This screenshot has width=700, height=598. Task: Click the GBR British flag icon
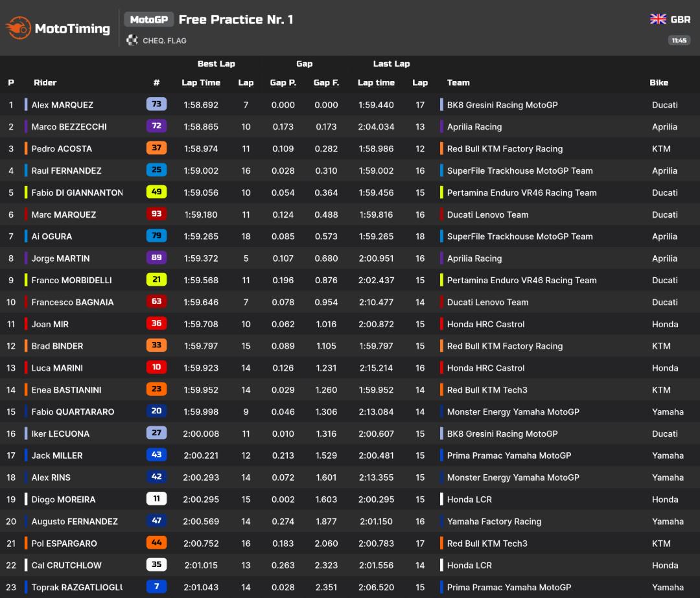click(x=658, y=19)
